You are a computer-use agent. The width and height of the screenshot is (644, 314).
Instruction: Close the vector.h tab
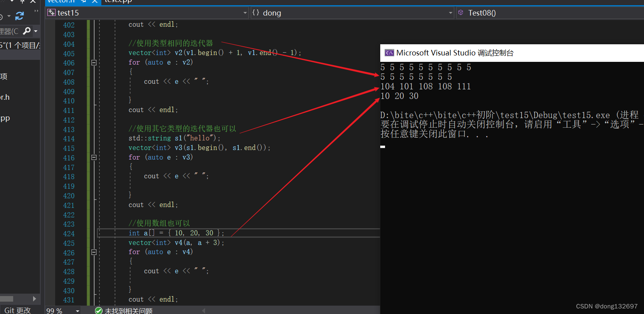[x=95, y=2]
